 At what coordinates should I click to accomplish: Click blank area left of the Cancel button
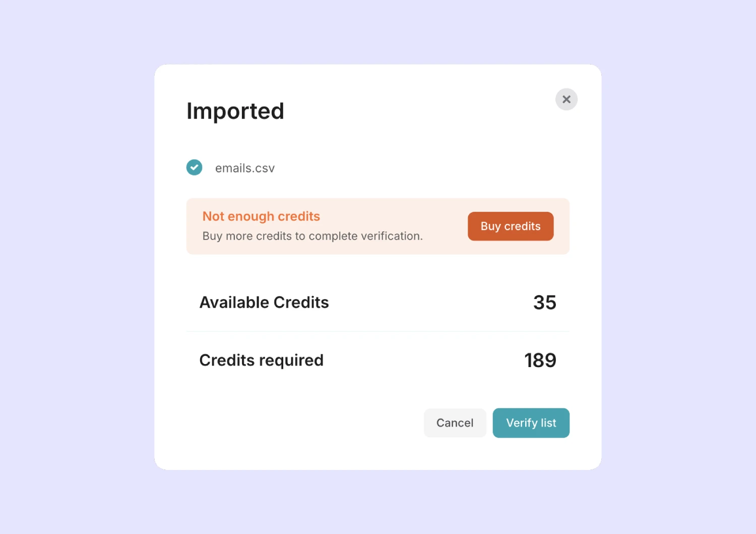pos(302,423)
